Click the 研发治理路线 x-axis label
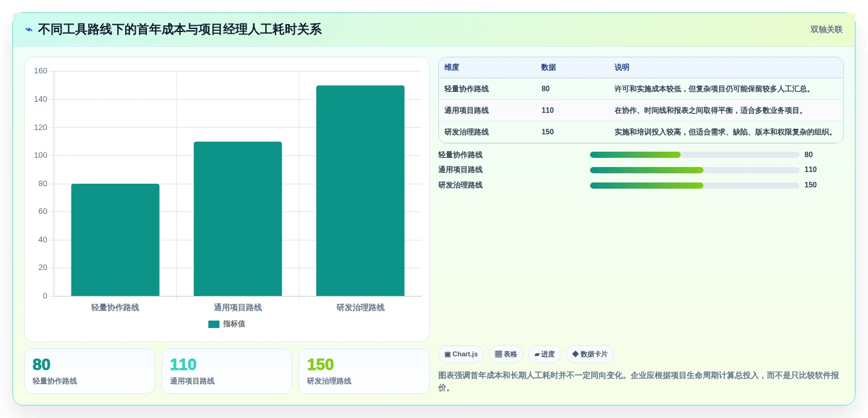The width and height of the screenshot is (868, 418). pos(361,308)
